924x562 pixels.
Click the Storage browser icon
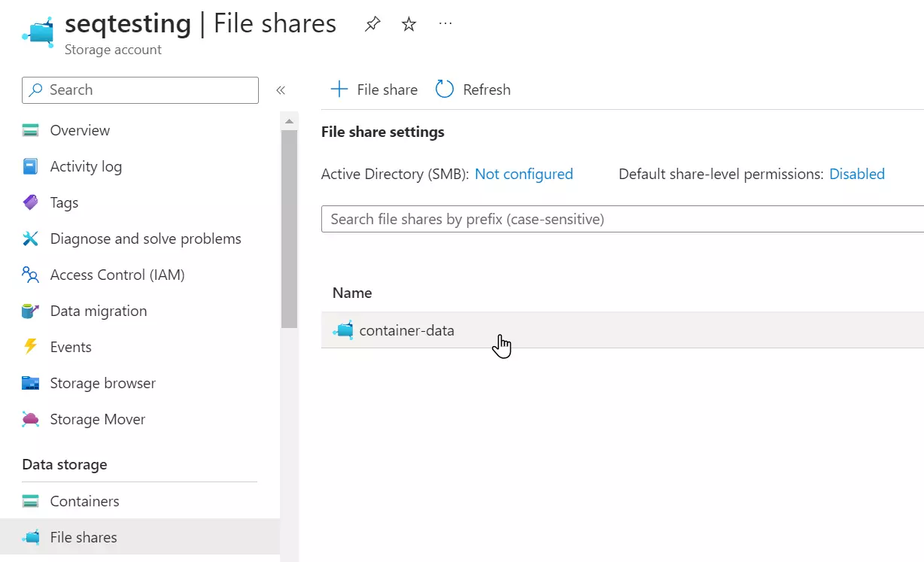click(x=30, y=384)
